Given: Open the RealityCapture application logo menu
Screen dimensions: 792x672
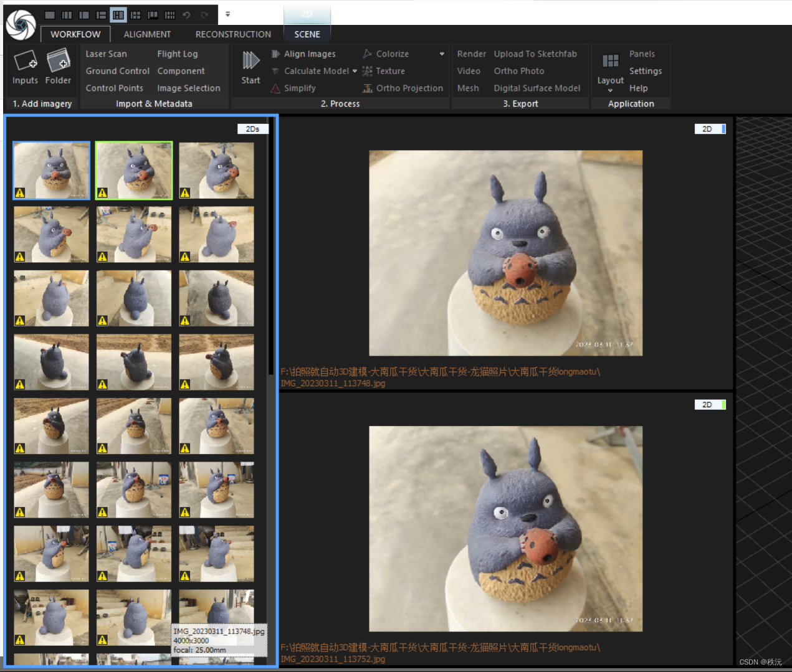Looking at the screenshot, I should pyautogui.click(x=21, y=24).
